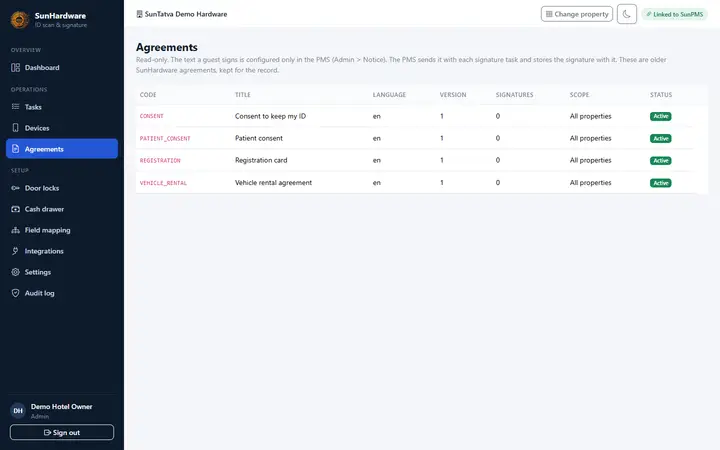Toggle dark mode with moon icon

point(627,14)
